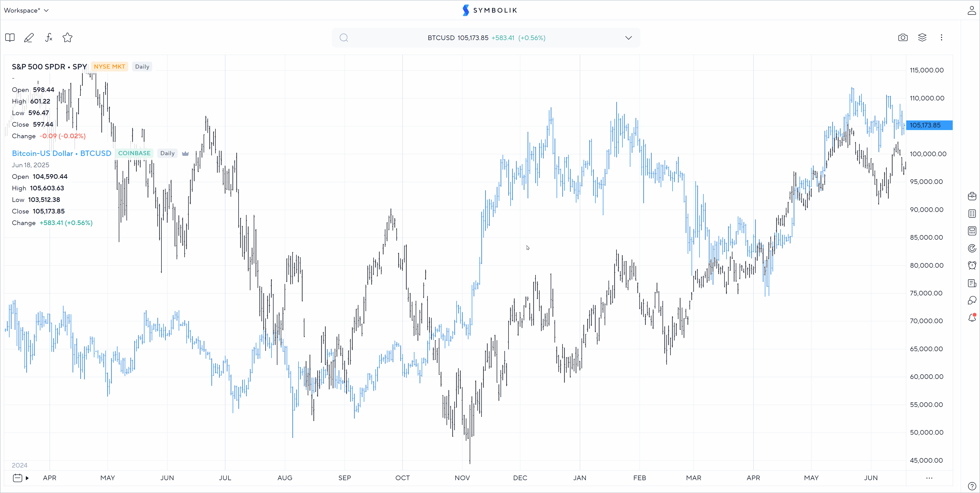980x493 pixels.
Task: Open the briefcase portfolio panel
Action: [972, 196]
